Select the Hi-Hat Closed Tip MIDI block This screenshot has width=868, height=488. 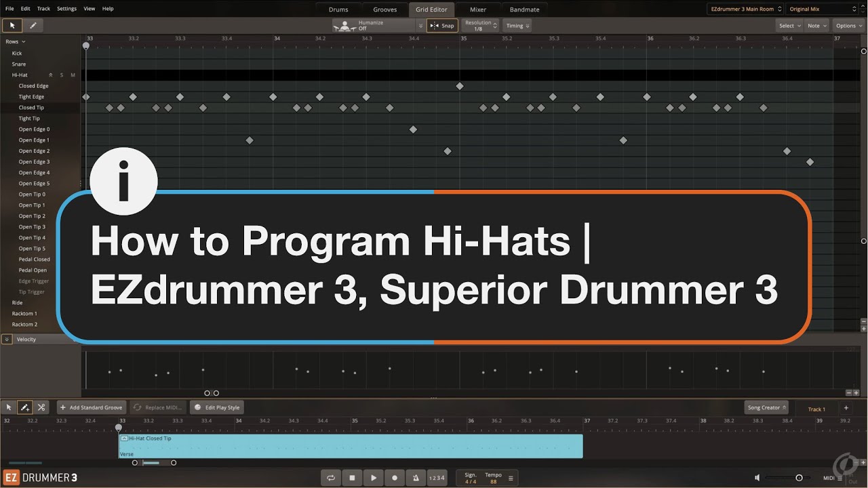coord(351,447)
